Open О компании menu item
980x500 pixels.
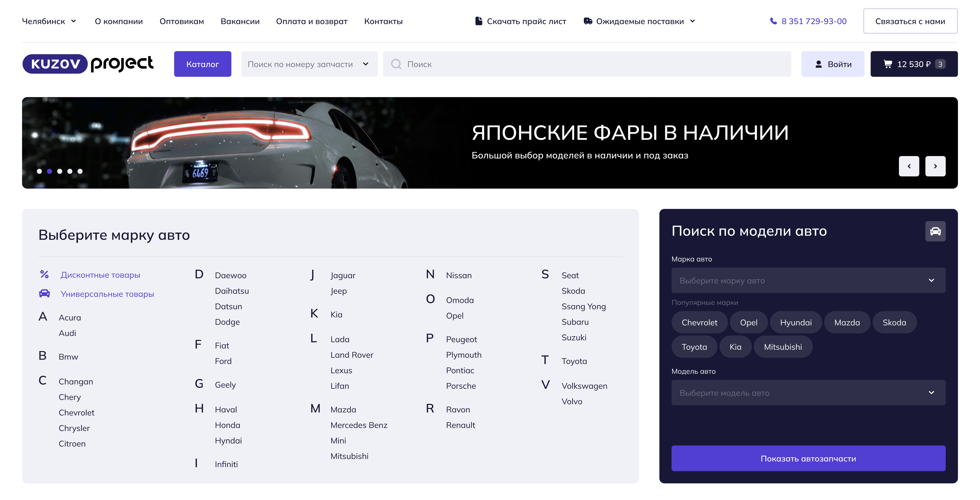119,21
